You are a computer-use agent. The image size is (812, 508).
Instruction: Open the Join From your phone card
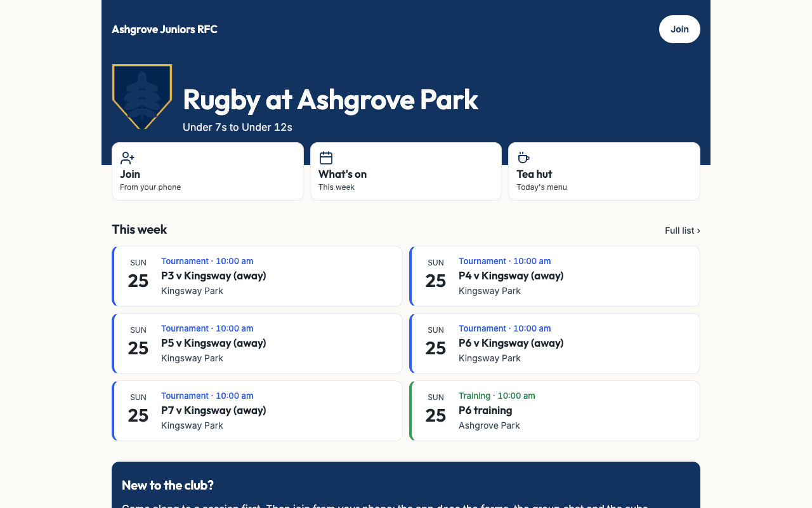207,171
